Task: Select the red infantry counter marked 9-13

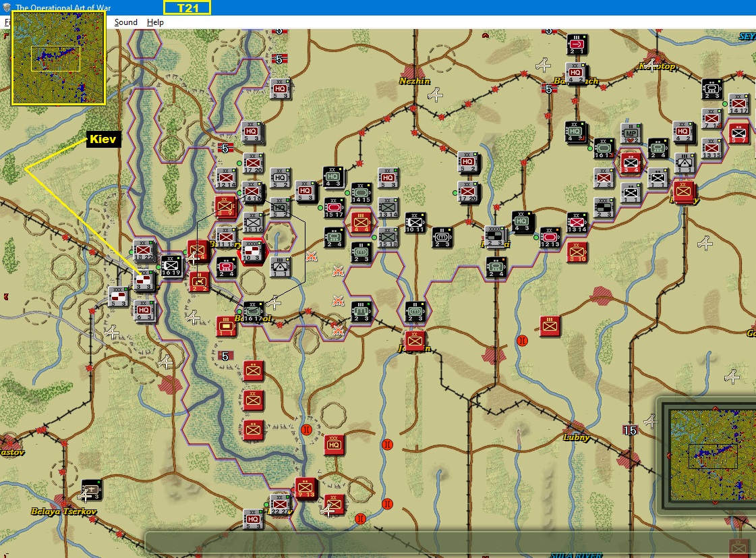Action: point(306,488)
